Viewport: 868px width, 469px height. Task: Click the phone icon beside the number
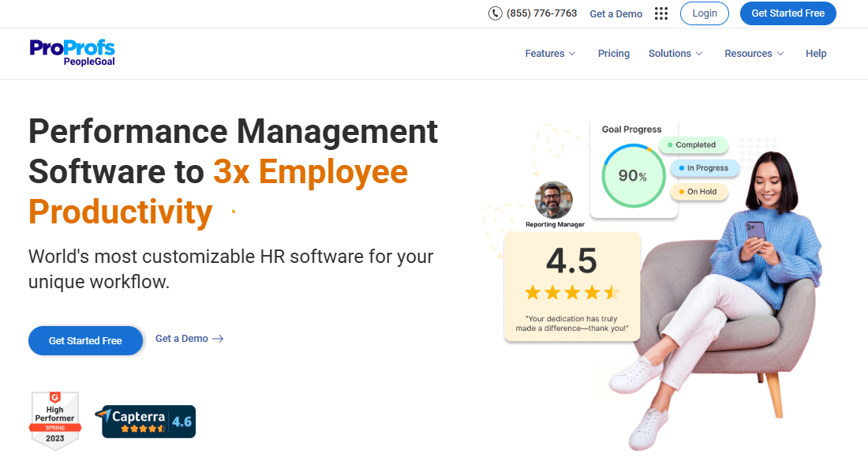[495, 13]
